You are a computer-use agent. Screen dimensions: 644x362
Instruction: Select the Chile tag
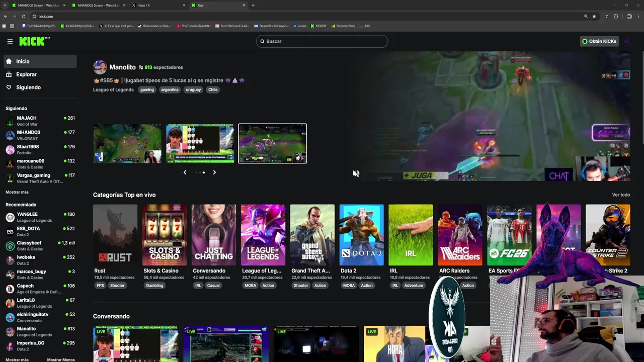213,89
